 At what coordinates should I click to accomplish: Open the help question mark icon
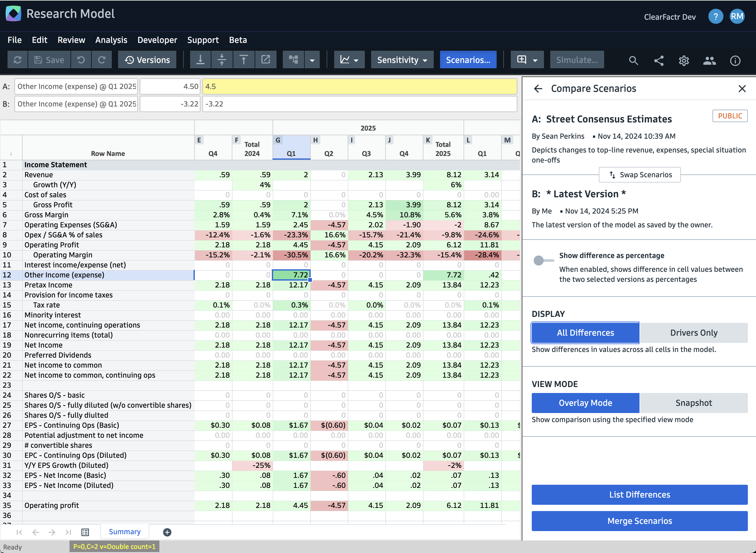tap(716, 16)
